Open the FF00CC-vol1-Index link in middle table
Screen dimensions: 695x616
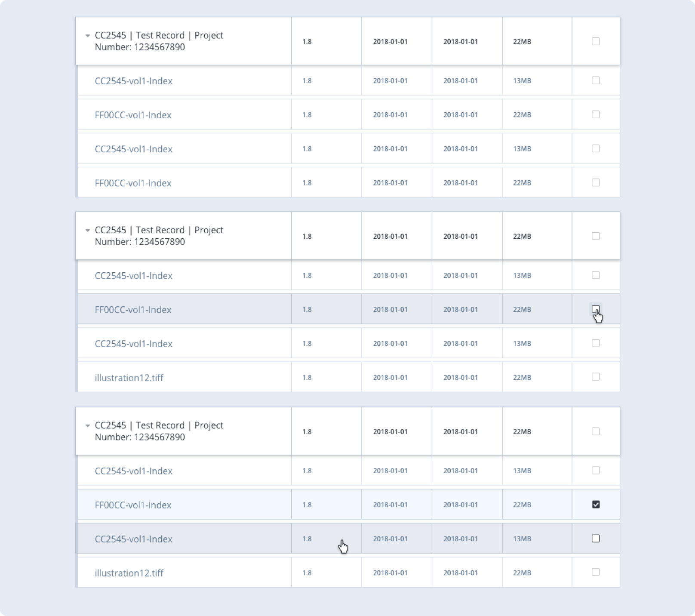133,310
